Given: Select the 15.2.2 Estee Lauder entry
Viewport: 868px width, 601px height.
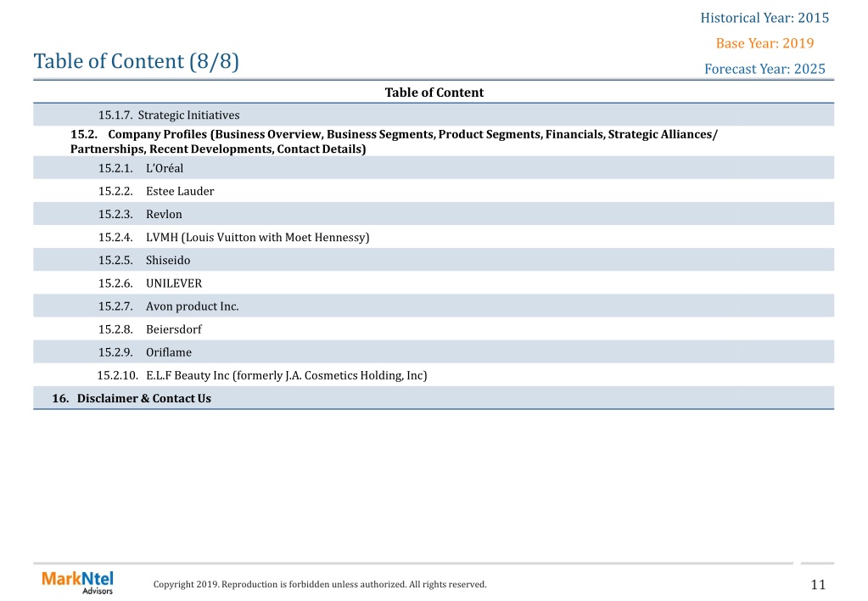Looking at the screenshot, I should (x=434, y=191).
